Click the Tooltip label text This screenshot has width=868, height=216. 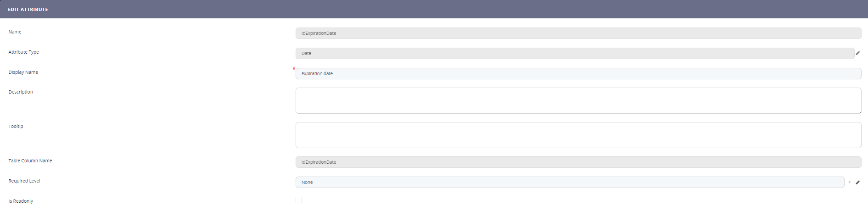[16, 127]
